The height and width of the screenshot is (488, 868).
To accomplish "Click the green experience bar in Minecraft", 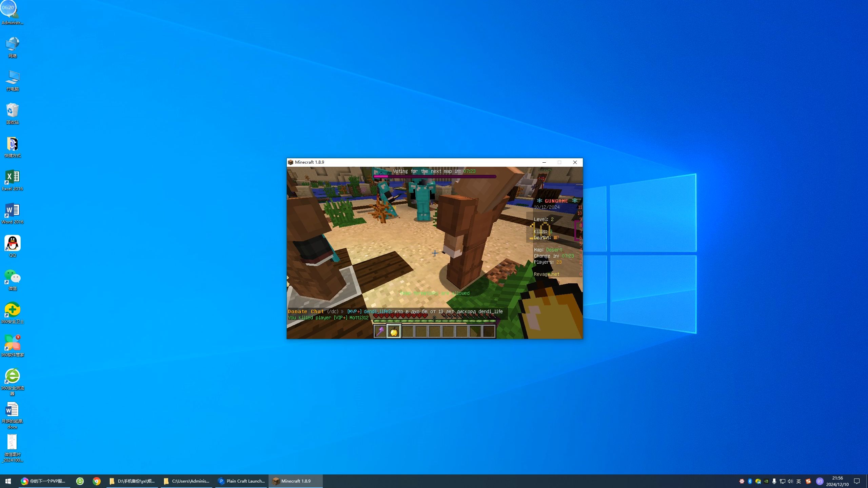I will [435, 321].
